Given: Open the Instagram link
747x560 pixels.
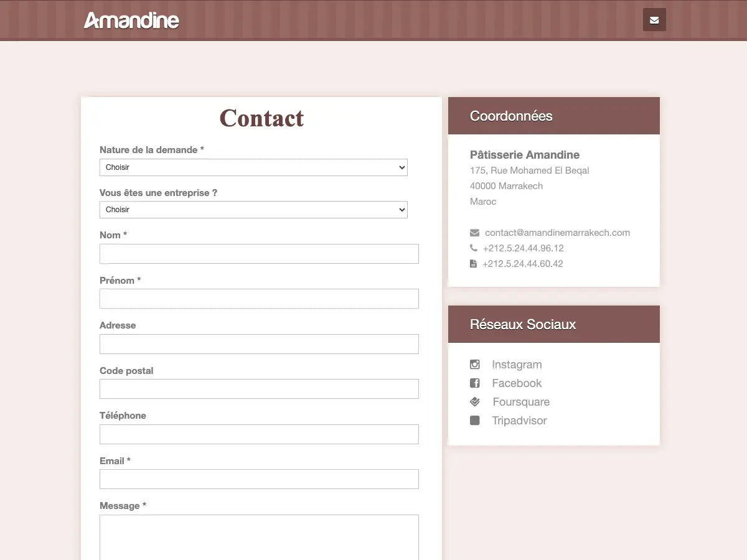Looking at the screenshot, I should click(517, 365).
